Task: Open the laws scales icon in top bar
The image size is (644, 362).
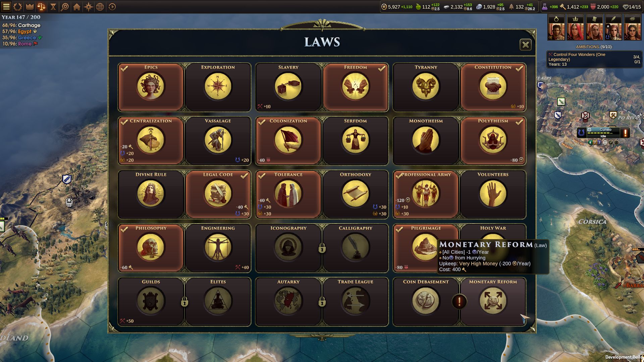Action: coord(41,6)
